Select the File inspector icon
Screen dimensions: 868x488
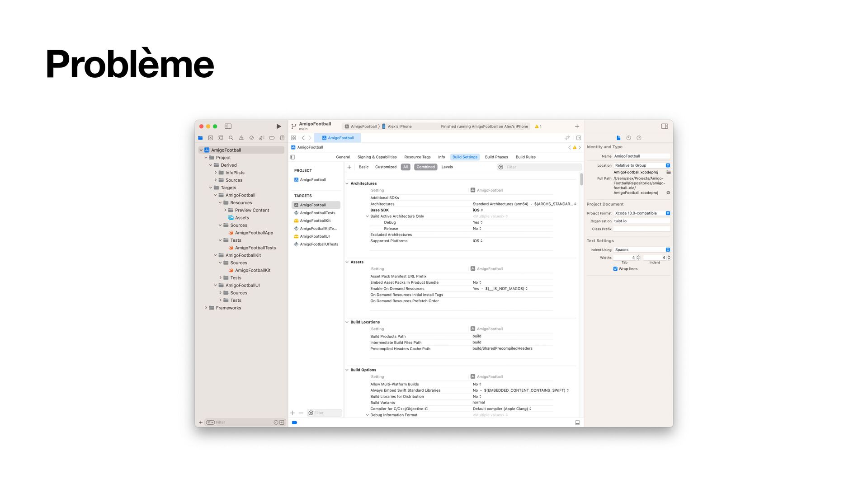(618, 138)
